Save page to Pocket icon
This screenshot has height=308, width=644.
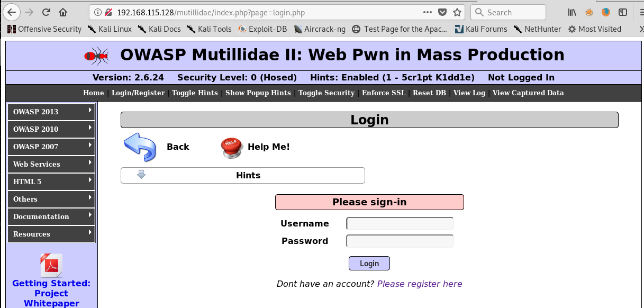[x=442, y=12]
